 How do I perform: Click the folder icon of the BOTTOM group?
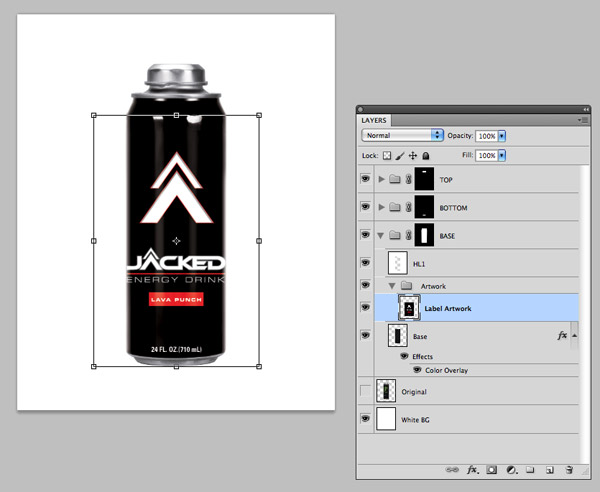click(395, 207)
